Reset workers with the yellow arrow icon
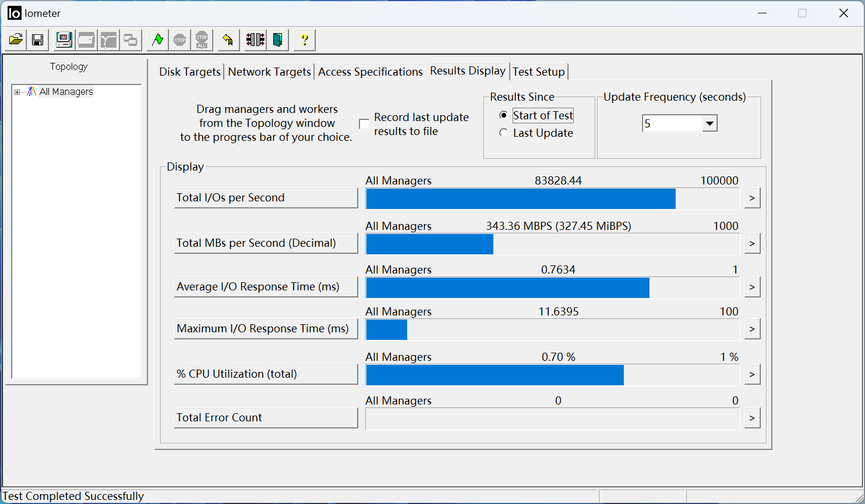Screen dimensions: 865x504 tap(228, 40)
